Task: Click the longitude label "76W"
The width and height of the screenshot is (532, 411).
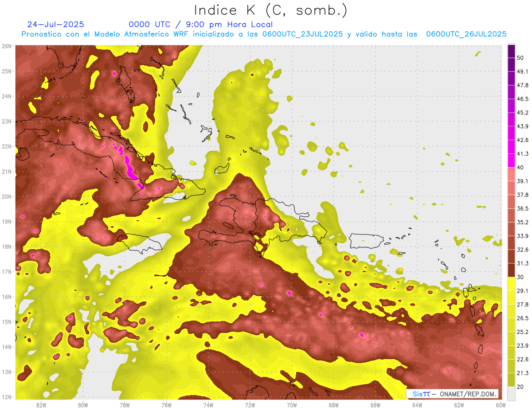Action: pyautogui.click(x=167, y=405)
